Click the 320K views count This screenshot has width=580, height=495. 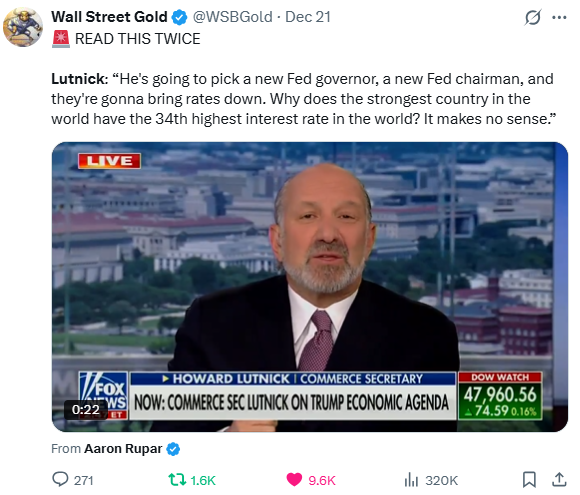point(442,480)
